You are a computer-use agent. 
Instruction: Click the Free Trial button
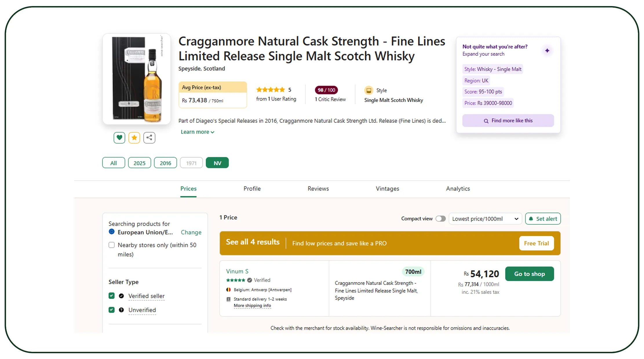536,243
